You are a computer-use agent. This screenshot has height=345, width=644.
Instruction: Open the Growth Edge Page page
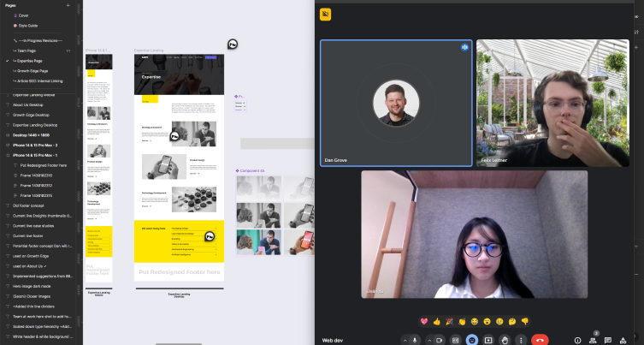[x=32, y=71]
